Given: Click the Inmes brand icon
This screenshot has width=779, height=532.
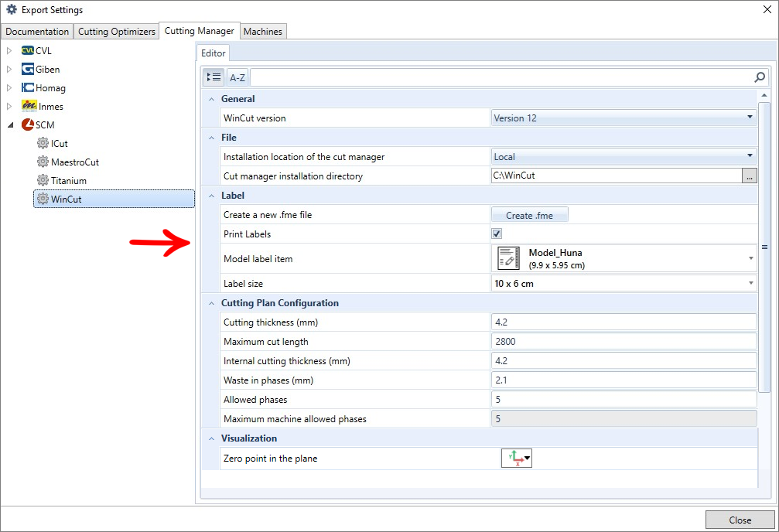Looking at the screenshot, I should (x=29, y=106).
